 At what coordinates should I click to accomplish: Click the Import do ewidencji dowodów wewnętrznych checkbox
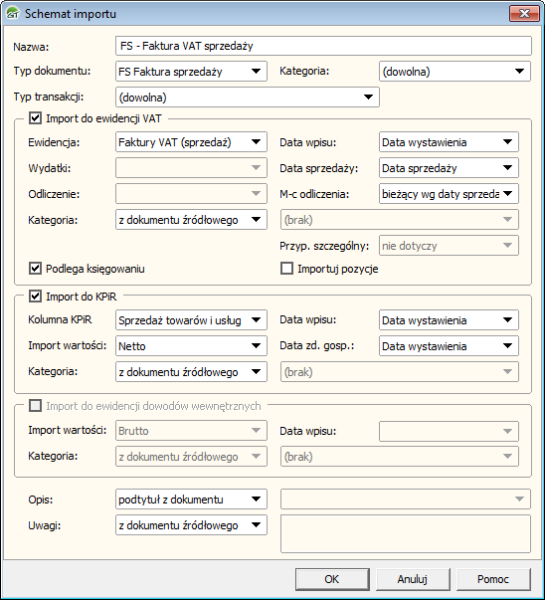[x=35, y=406]
